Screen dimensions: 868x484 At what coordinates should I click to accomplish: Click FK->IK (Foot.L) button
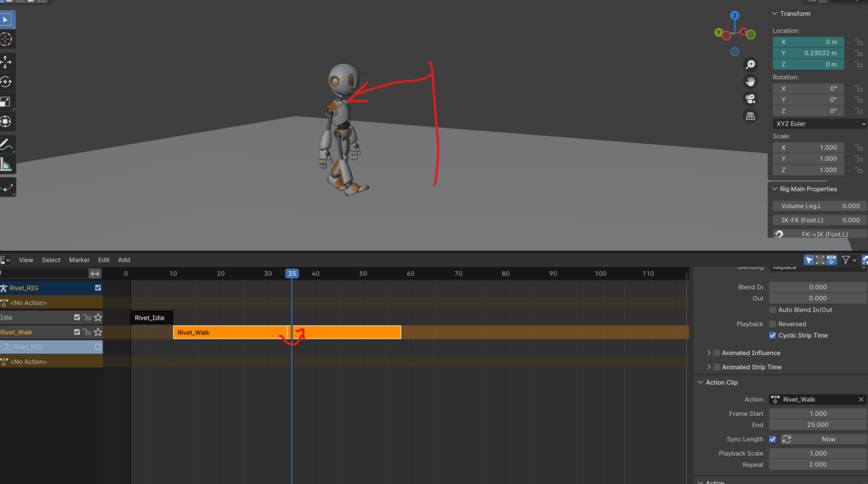(x=820, y=234)
